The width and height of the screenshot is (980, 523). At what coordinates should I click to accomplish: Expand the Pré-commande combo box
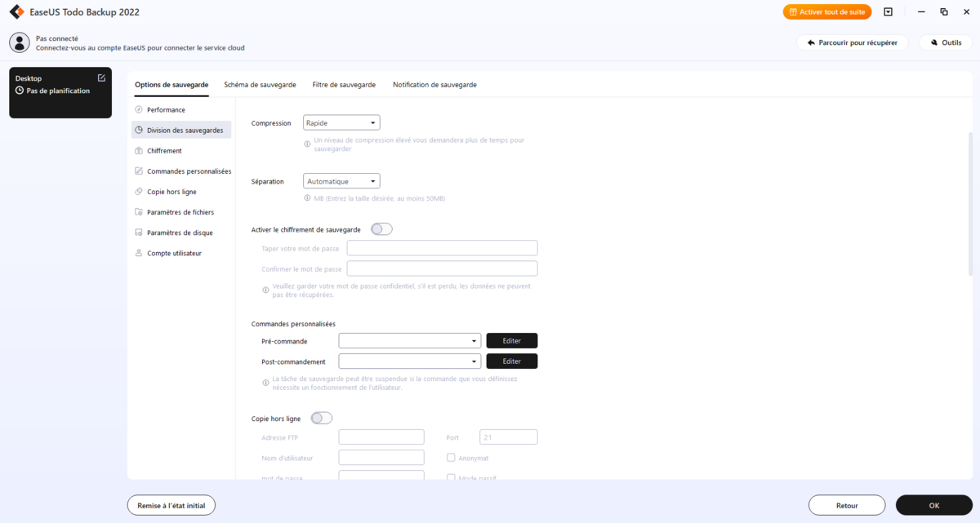pos(410,341)
